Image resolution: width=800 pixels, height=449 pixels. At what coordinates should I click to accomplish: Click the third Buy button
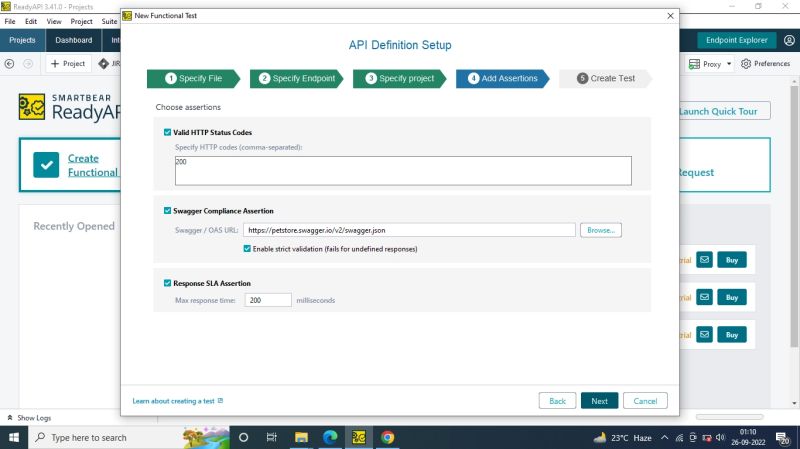coord(732,335)
